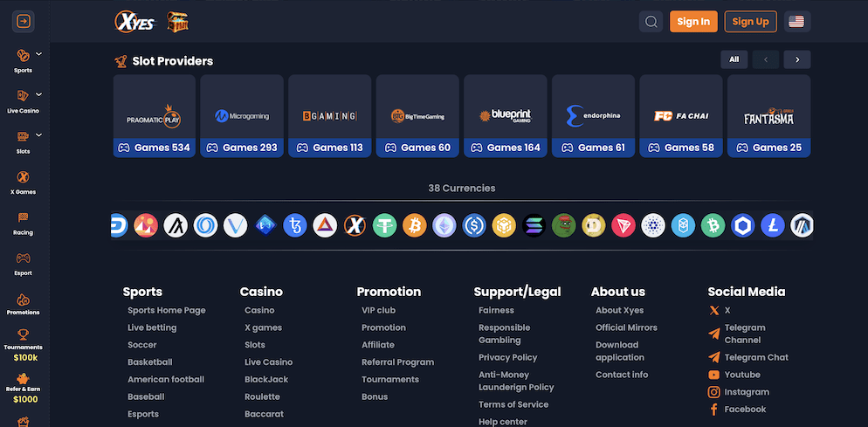Open Refer & Earn $1000 in the sidebar
The height and width of the screenshot is (427, 868).
point(24,388)
